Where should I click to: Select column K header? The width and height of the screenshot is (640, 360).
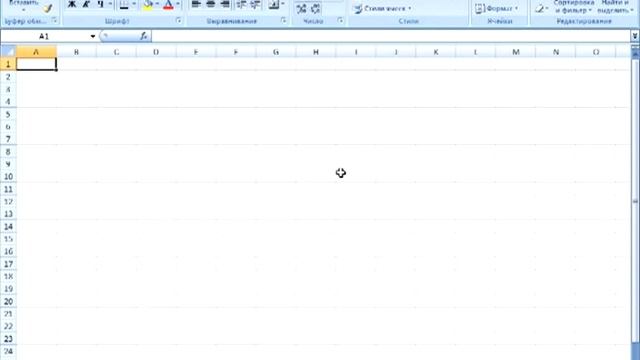click(x=436, y=52)
